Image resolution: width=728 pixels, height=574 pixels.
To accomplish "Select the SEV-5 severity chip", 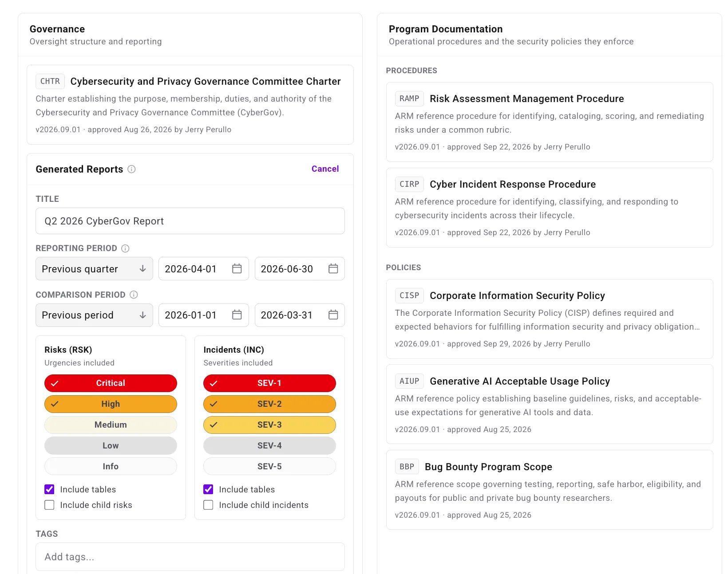I will 269,467.
